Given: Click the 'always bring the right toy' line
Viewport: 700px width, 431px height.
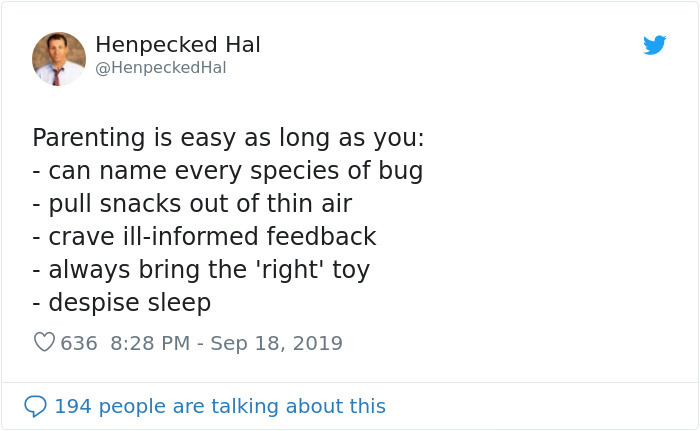Looking at the screenshot, I should [201, 270].
